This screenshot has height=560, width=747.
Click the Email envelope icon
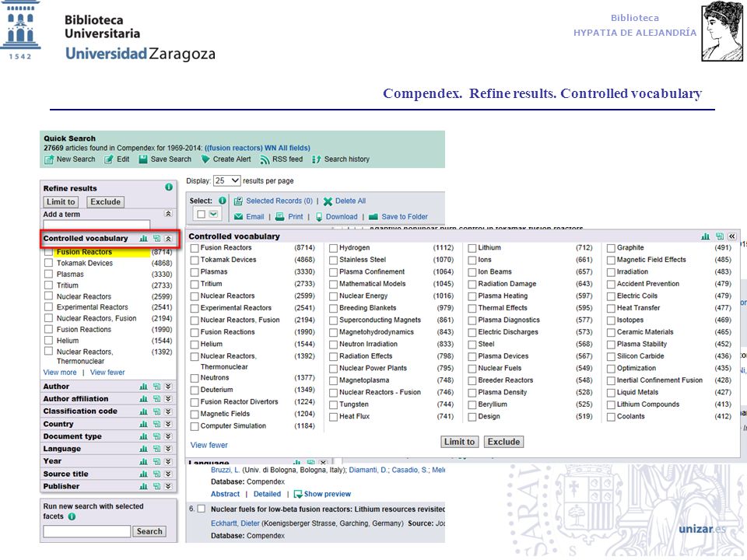point(239,217)
